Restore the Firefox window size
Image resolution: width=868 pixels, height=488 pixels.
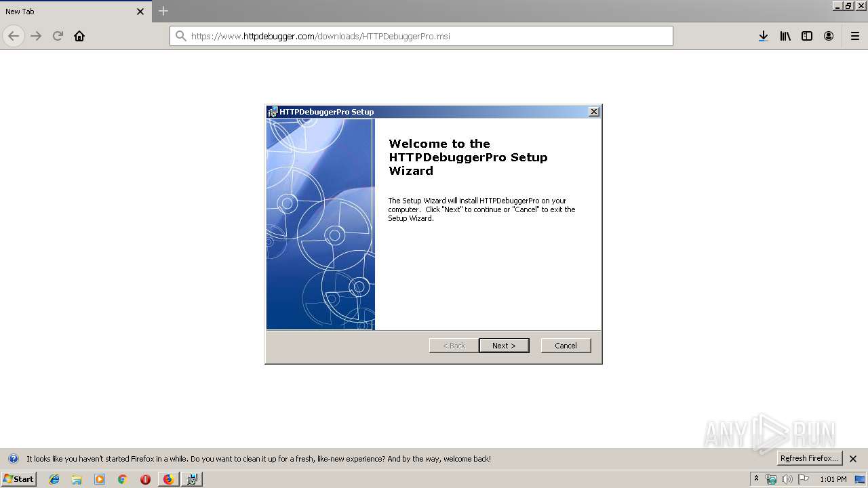pos(848,5)
